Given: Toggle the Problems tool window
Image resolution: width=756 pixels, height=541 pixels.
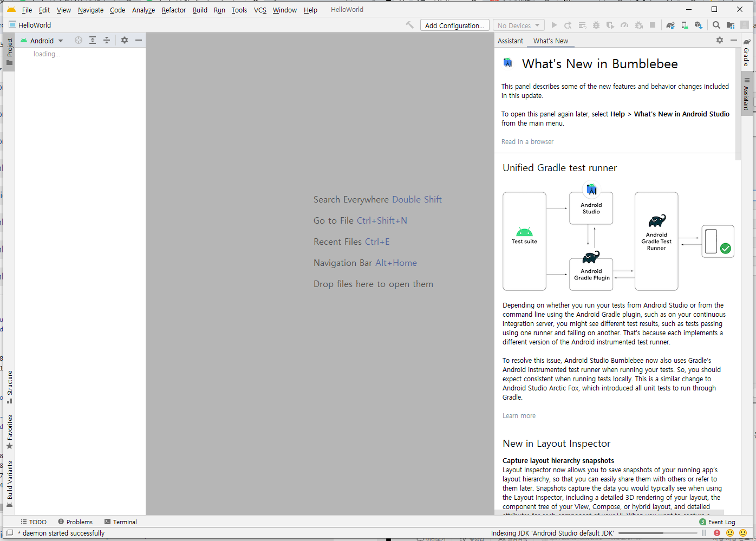Looking at the screenshot, I should (x=75, y=522).
